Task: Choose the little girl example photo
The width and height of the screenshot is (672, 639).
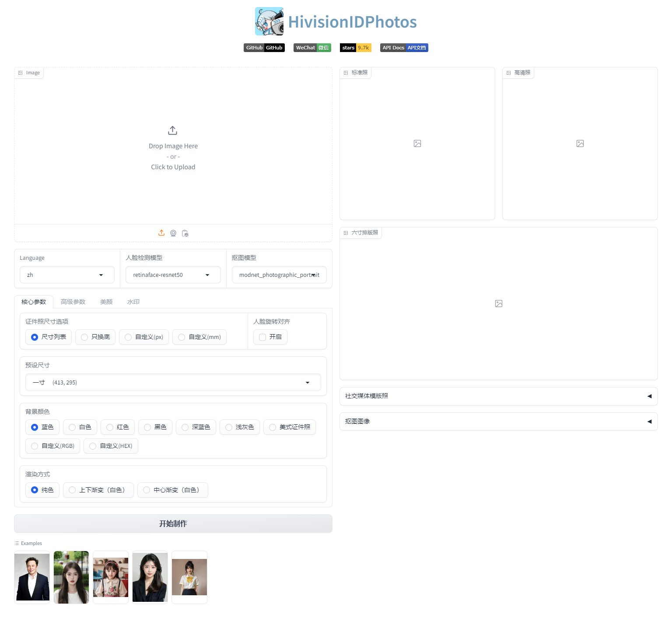Action: pos(111,577)
